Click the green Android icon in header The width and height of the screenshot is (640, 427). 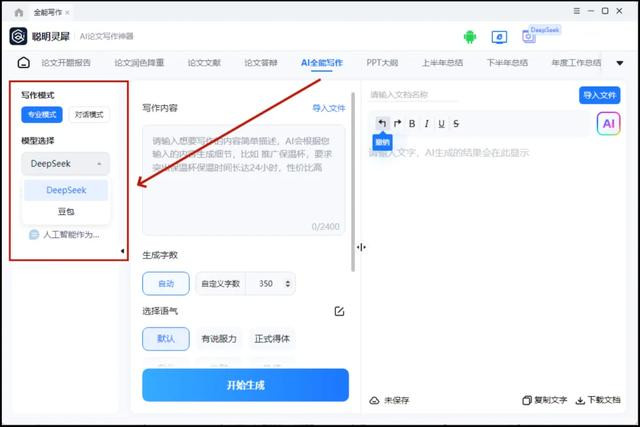tap(470, 37)
